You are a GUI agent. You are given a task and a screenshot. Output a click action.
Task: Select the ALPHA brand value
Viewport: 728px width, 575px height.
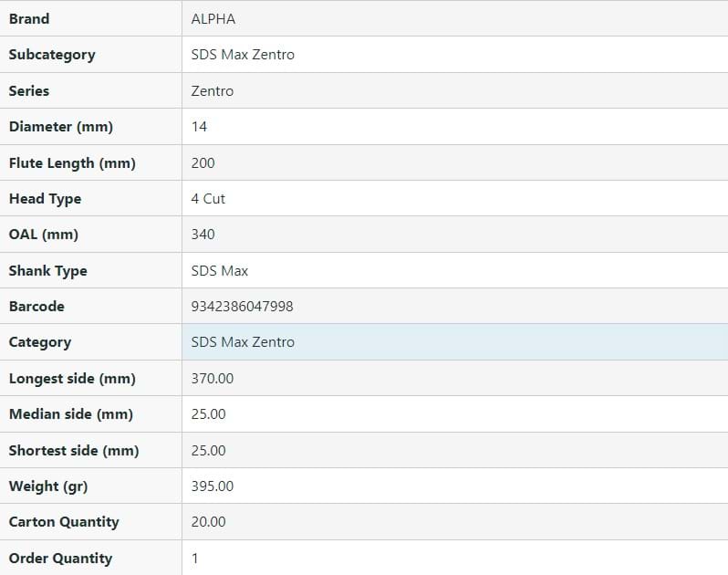(213, 18)
